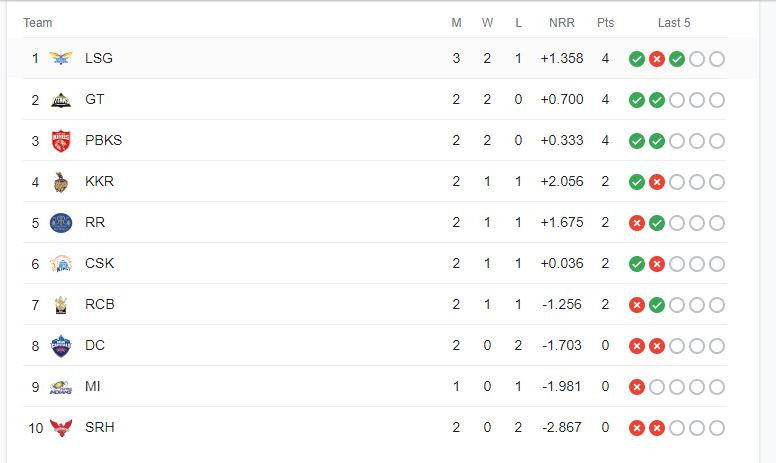Click the Gujarat Titans logo
This screenshot has width=776, height=463.
point(61,99)
